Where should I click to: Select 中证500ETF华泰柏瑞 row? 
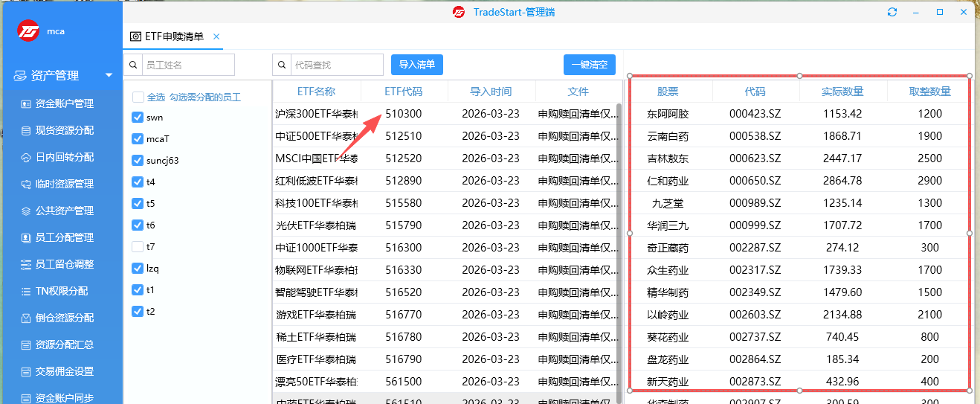point(444,136)
